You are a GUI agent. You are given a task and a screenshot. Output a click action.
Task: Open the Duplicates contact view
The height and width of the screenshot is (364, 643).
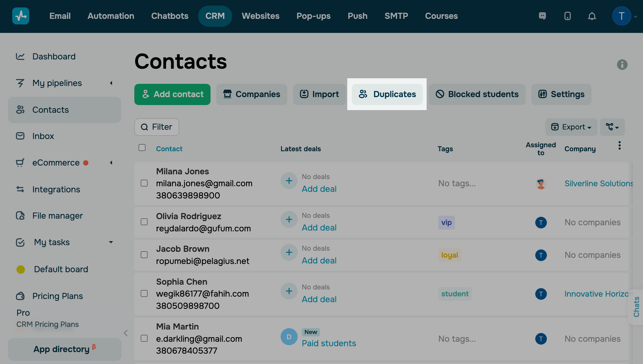point(387,94)
